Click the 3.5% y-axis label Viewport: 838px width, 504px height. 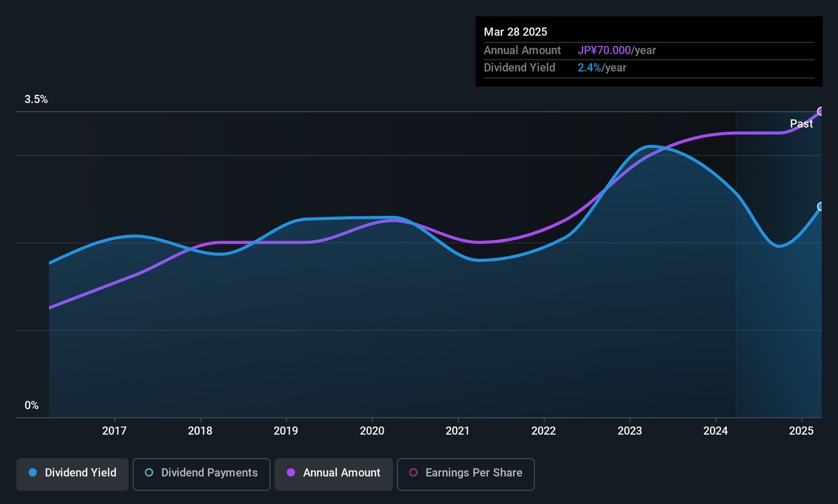36,100
